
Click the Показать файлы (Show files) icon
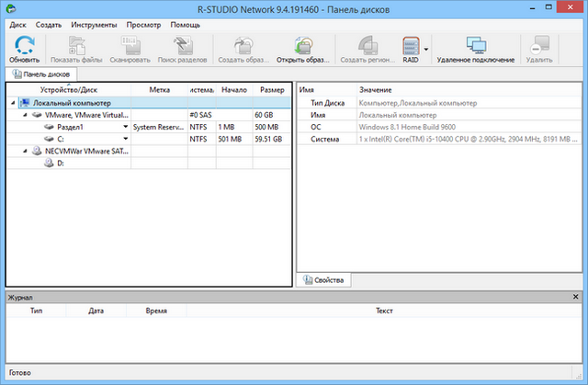(x=77, y=48)
